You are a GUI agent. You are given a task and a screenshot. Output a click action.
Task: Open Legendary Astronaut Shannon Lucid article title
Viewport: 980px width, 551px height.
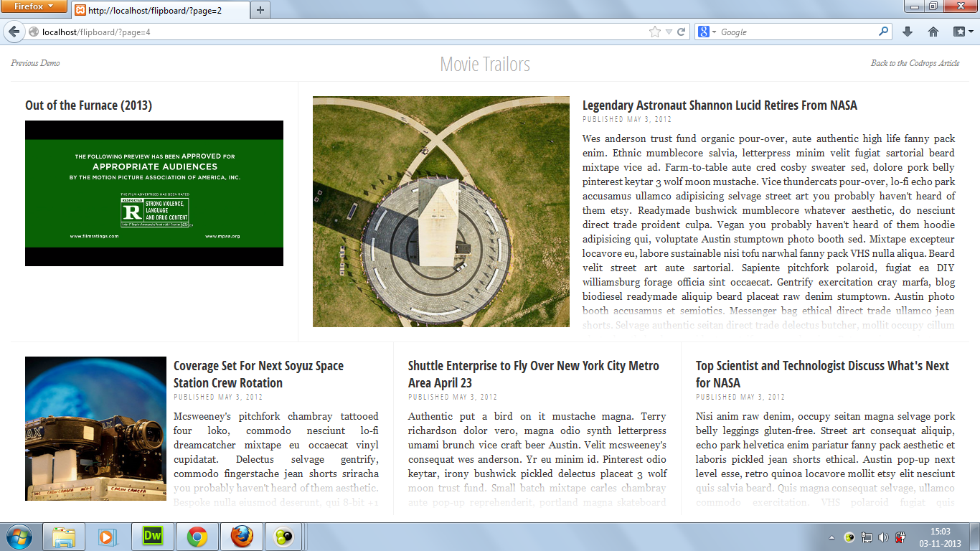(x=720, y=105)
